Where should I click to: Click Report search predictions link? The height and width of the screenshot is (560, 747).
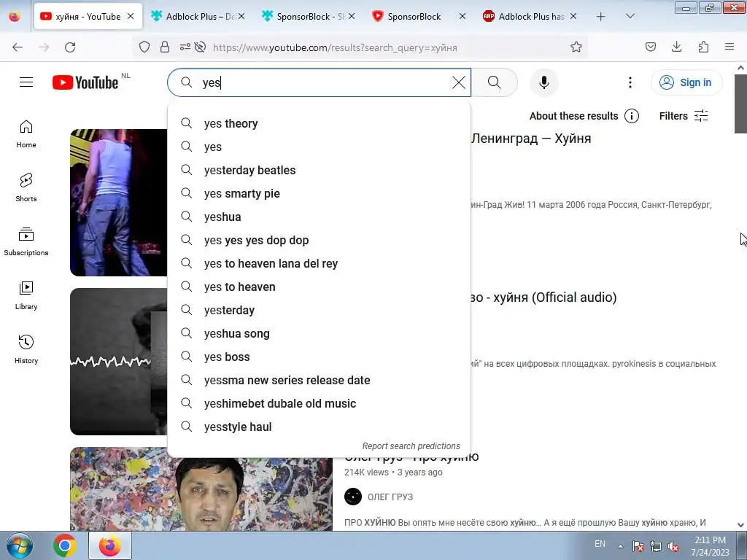point(411,446)
